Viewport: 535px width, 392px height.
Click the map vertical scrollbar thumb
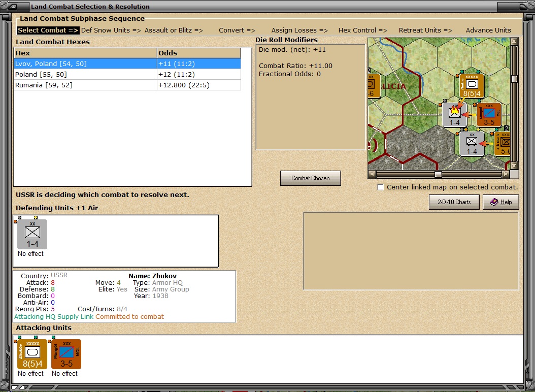coord(514,79)
